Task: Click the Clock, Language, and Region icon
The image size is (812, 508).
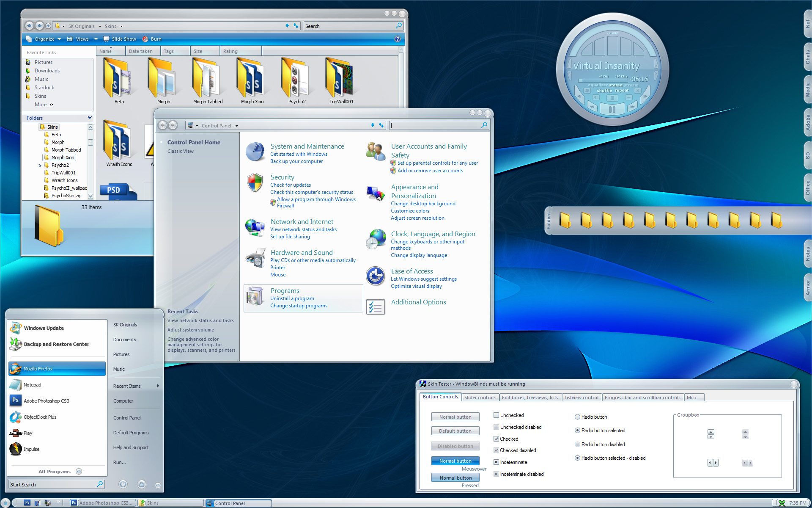Action: (x=376, y=240)
